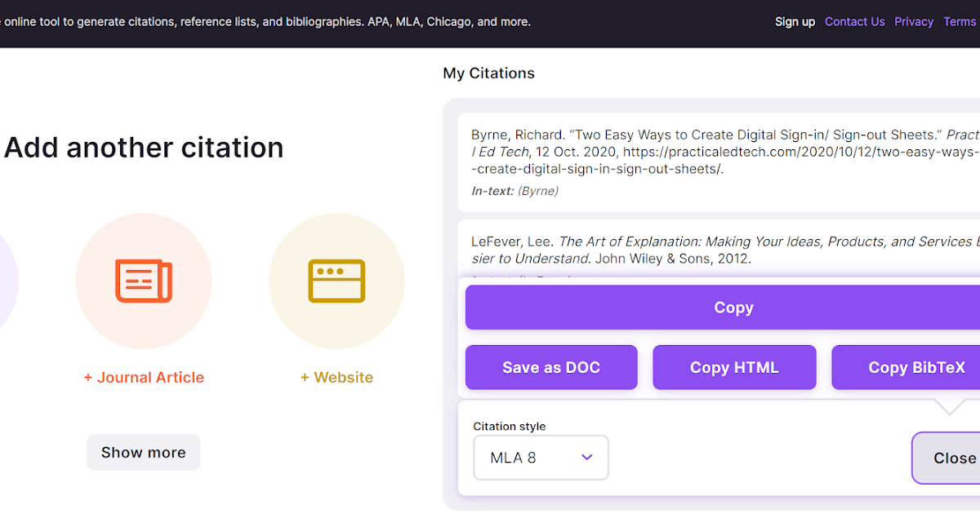980x514 pixels.
Task: Add a Journal Article citation
Action: [144, 377]
